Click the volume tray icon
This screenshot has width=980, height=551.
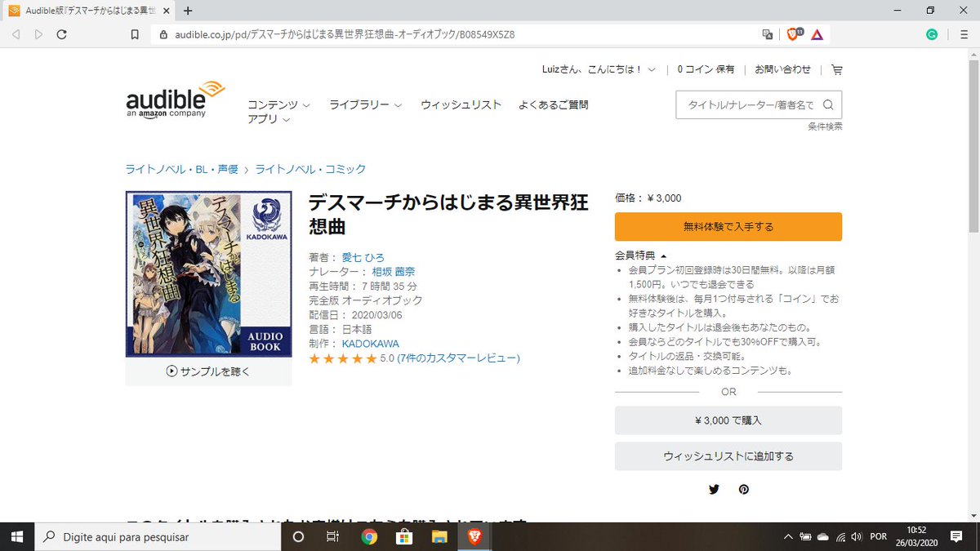click(x=856, y=536)
